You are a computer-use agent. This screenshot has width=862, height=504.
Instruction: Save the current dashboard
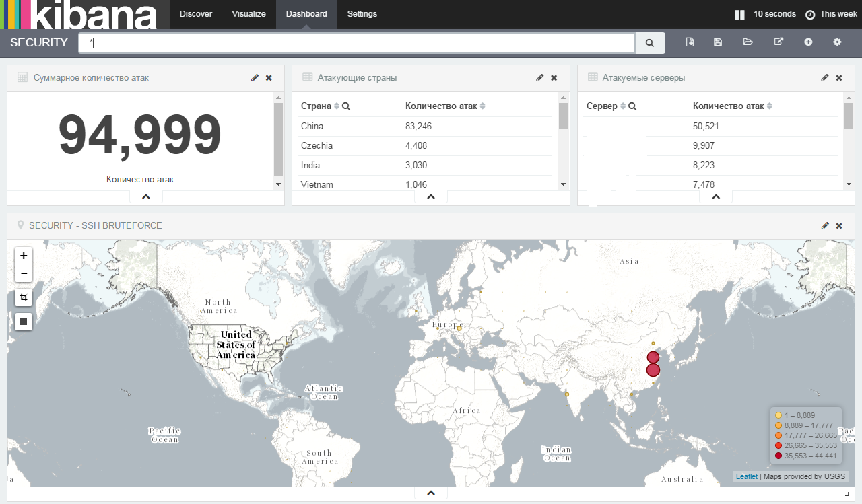pyautogui.click(x=718, y=42)
